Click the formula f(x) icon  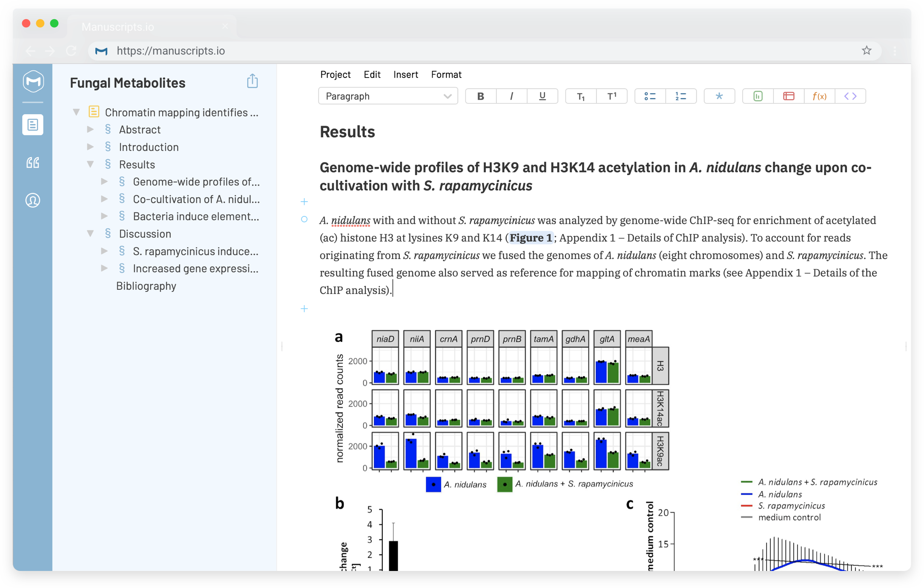click(x=820, y=95)
